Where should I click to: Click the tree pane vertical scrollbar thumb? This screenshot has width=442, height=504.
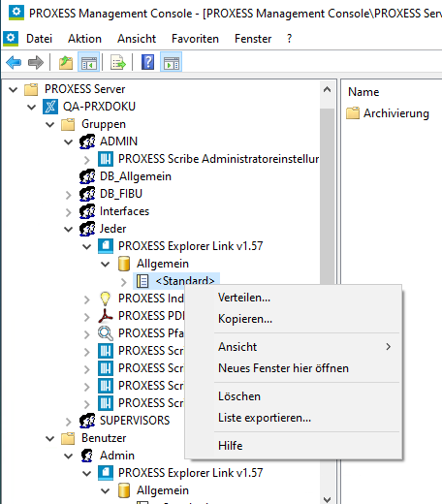(327, 196)
